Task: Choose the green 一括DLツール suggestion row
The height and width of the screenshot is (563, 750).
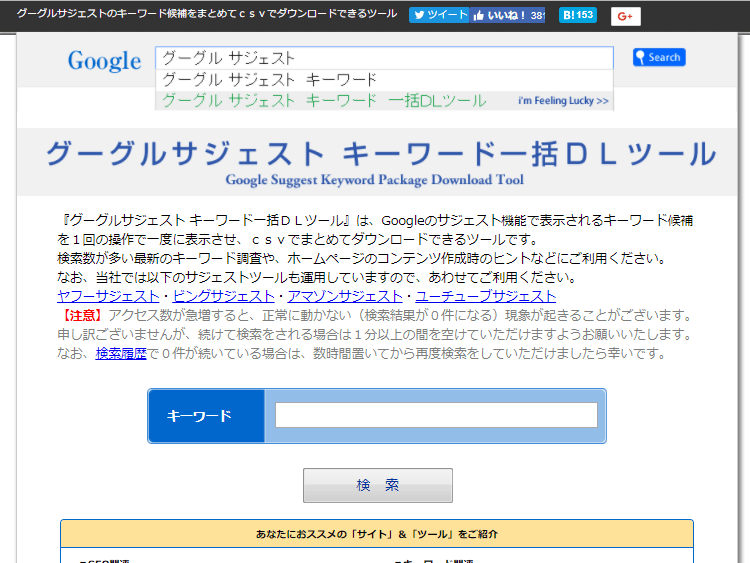Action: point(324,101)
